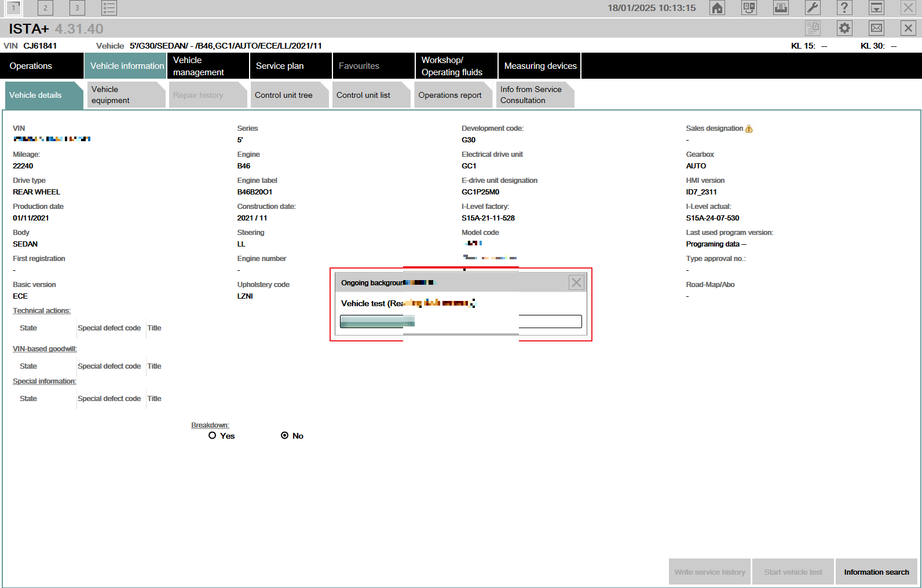This screenshot has width=922, height=588.
Task: Click Drive type value REAR WHEEL
Action: 36,192
